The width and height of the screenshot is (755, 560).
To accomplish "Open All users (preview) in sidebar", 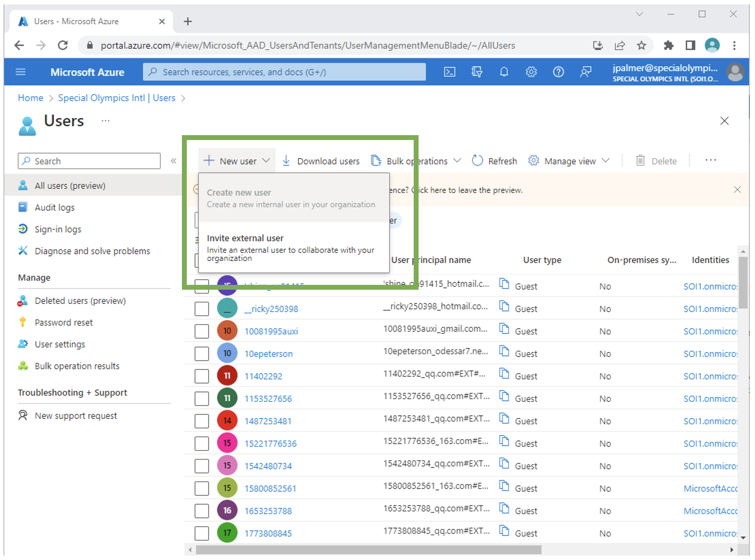I will 93,185.
